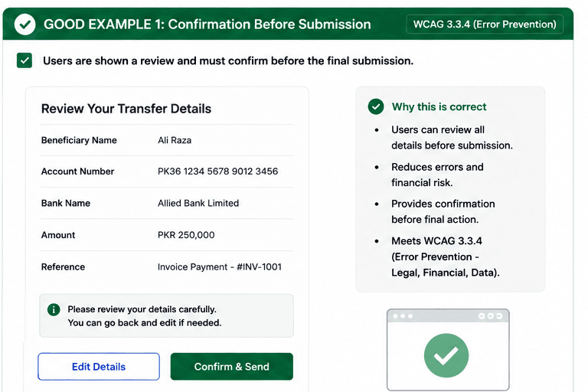
Task: Click the Reference label
Action: pos(63,267)
